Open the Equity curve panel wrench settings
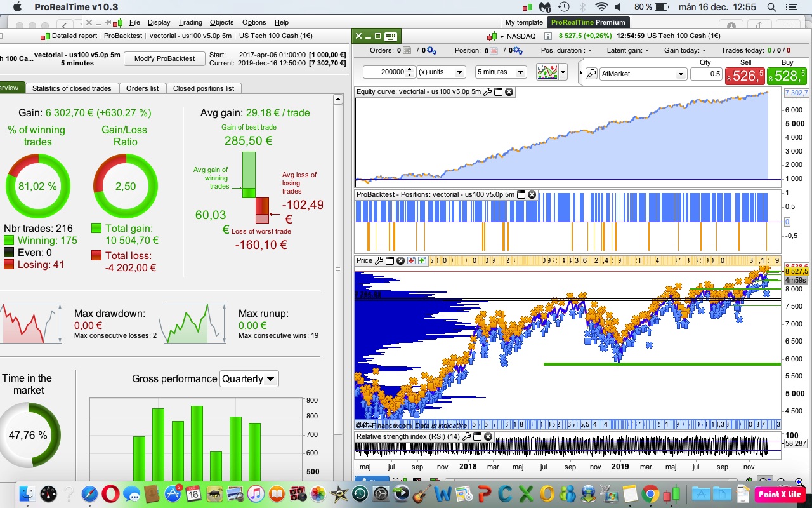The height and width of the screenshot is (508, 812). [488, 92]
